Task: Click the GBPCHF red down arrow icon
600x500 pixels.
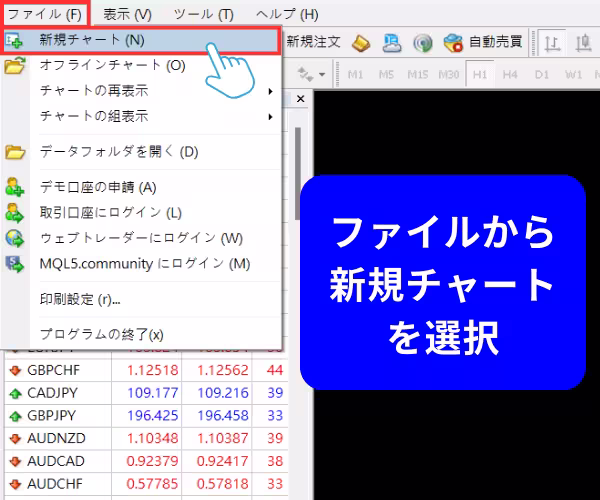Action: pyautogui.click(x=15, y=371)
